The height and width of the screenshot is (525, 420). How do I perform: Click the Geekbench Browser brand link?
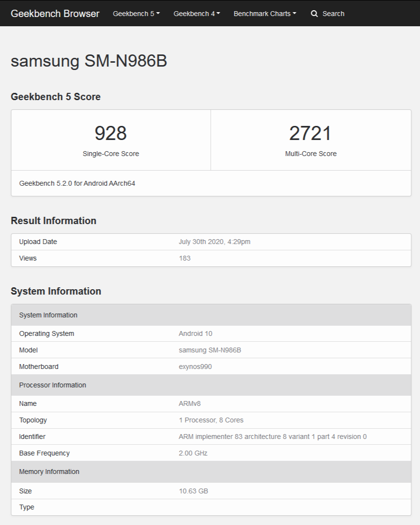55,14
